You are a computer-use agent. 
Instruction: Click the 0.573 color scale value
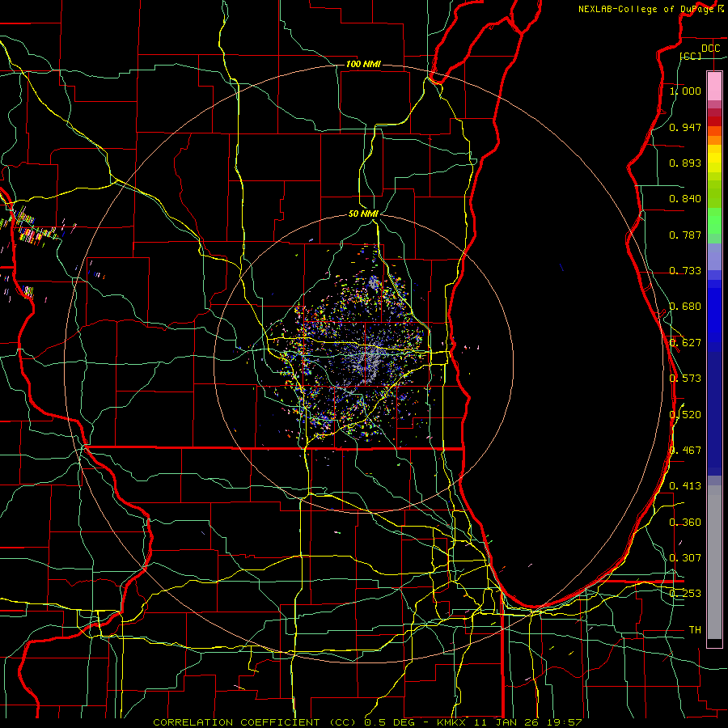[685, 379]
